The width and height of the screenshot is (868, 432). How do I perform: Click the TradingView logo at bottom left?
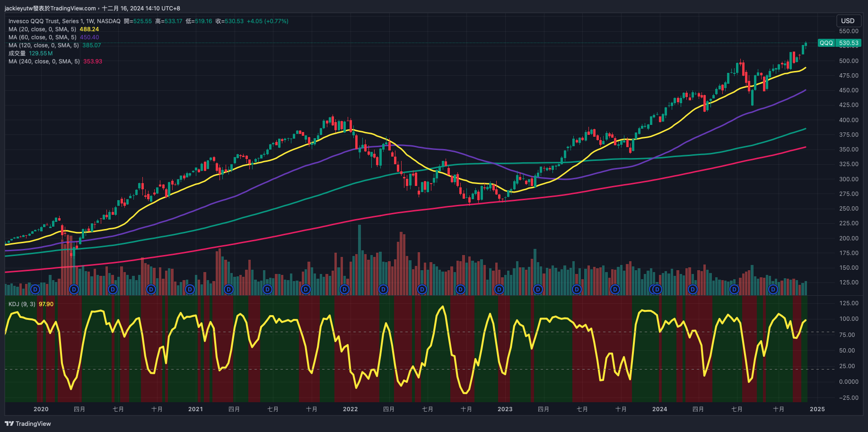point(28,423)
